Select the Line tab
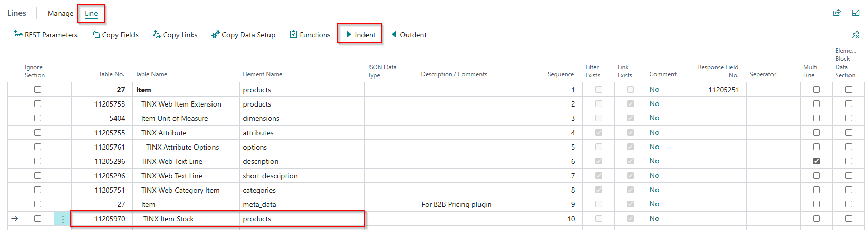The width and height of the screenshot is (868, 230). (x=91, y=13)
